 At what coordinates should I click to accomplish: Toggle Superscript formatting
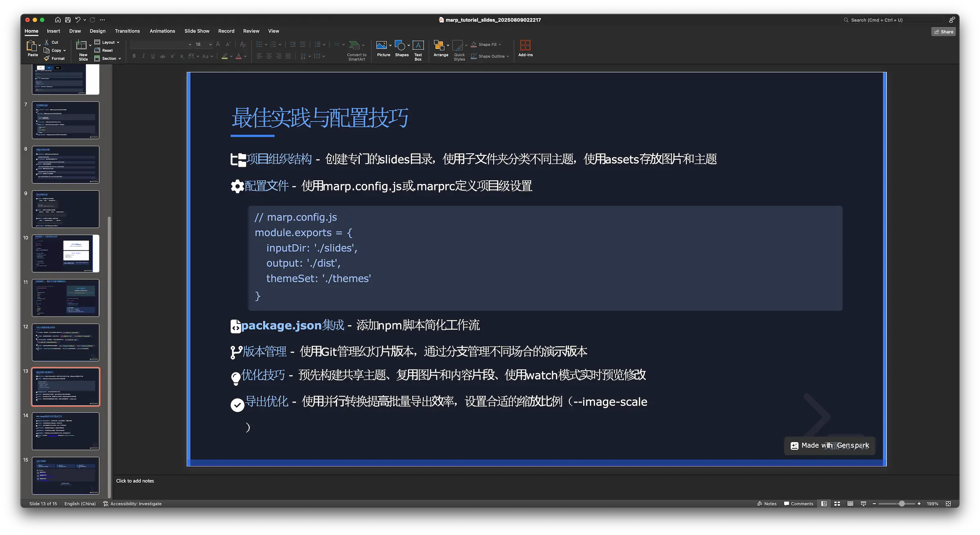click(172, 56)
